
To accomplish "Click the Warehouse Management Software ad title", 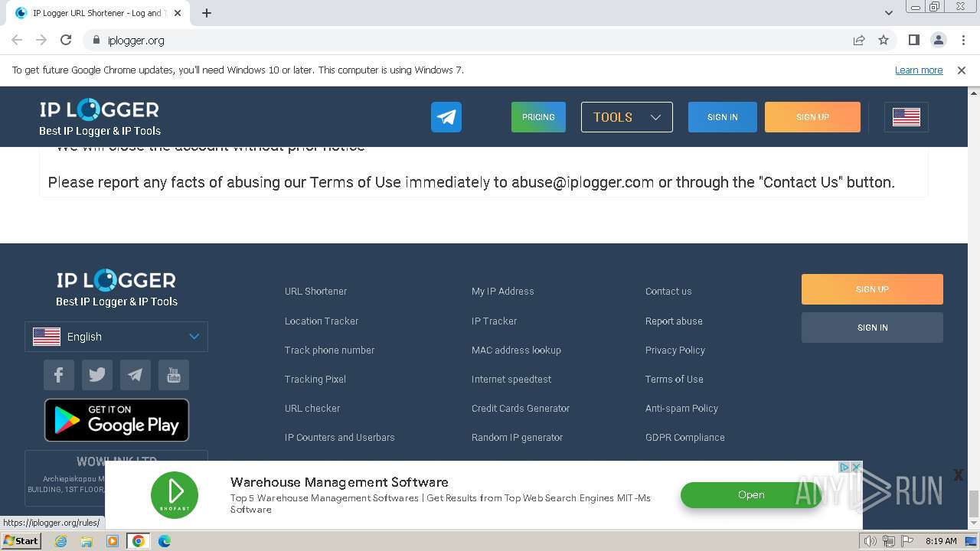I will pos(339,482).
